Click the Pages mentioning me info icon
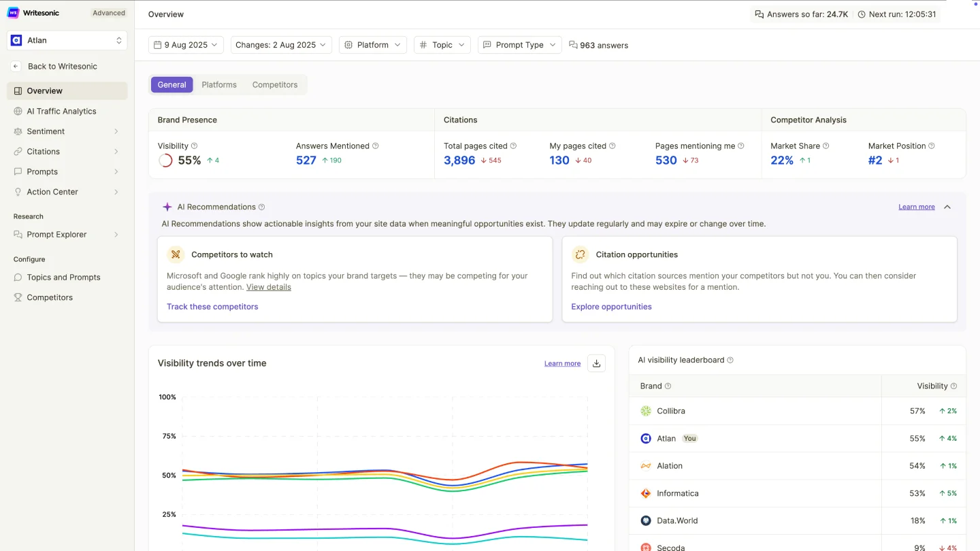Image resolution: width=980 pixels, height=551 pixels. (x=741, y=146)
